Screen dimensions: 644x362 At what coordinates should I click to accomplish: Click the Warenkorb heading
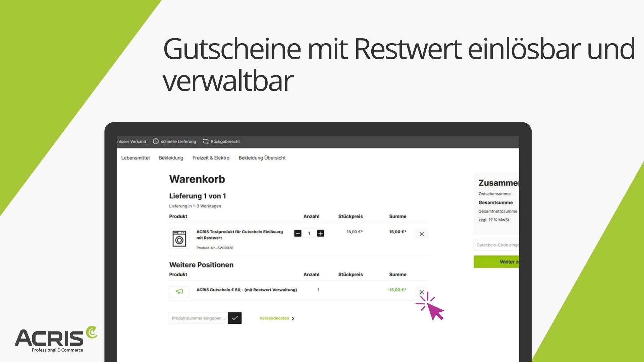(197, 179)
